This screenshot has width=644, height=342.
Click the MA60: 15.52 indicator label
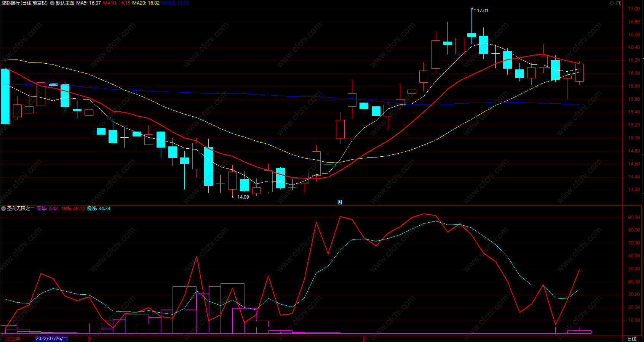pos(175,3)
